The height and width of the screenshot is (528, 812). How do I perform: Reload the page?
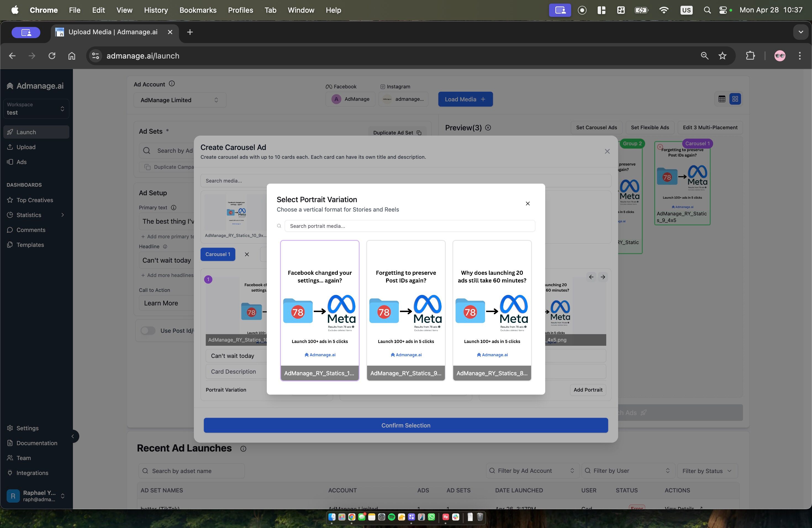tap(52, 56)
